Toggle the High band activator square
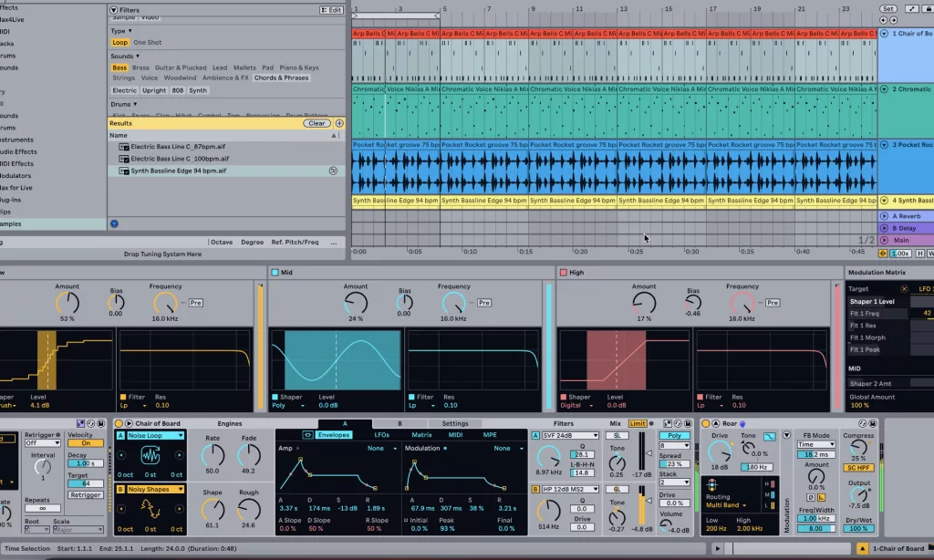The width and height of the screenshot is (934, 560). point(563,273)
